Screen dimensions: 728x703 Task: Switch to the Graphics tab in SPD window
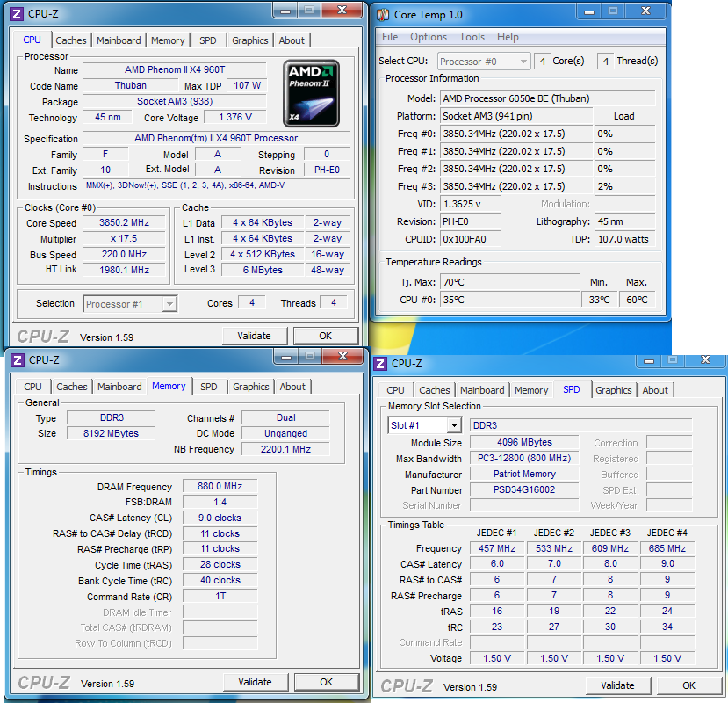pyautogui.click(x=614, y=390)
